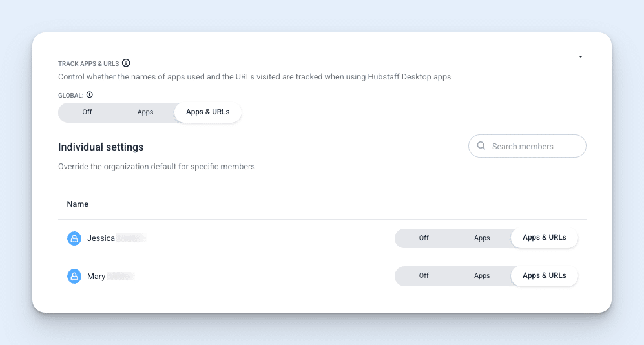Image resolution: width=644 pixels, height=345 pixels.
Task: Click the Track Apps & URLs heading
Action: (x=88, y=64)
